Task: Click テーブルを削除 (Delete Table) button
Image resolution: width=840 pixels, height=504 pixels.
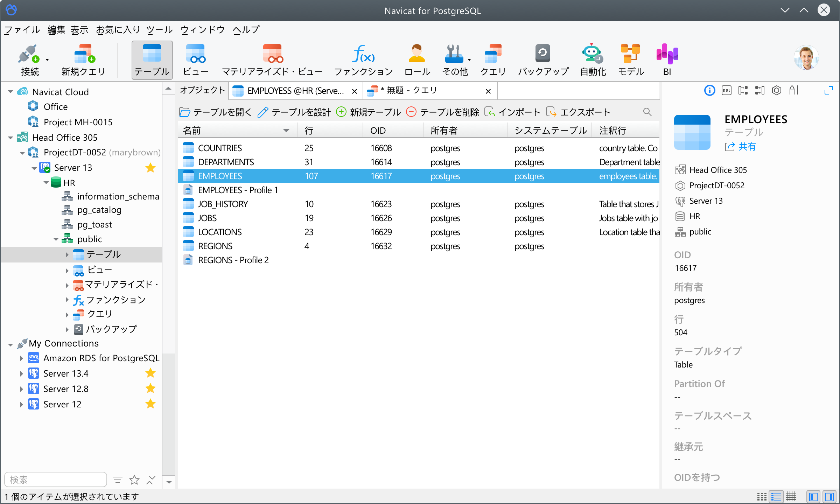Action: click(442, 112)
